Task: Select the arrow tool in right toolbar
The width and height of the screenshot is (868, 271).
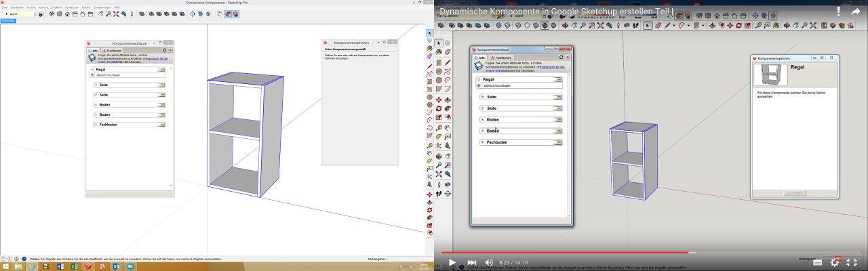Action: tap(439, 43)
